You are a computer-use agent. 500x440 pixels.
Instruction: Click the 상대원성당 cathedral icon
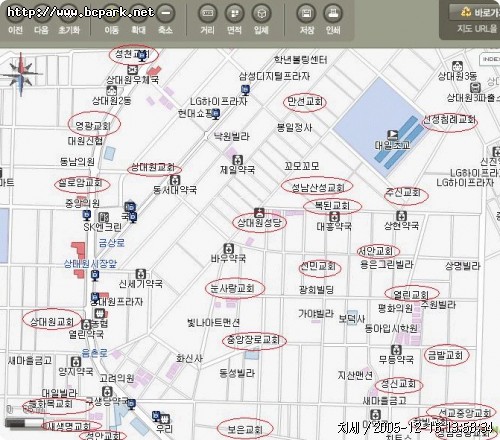[x=259, y=212]
